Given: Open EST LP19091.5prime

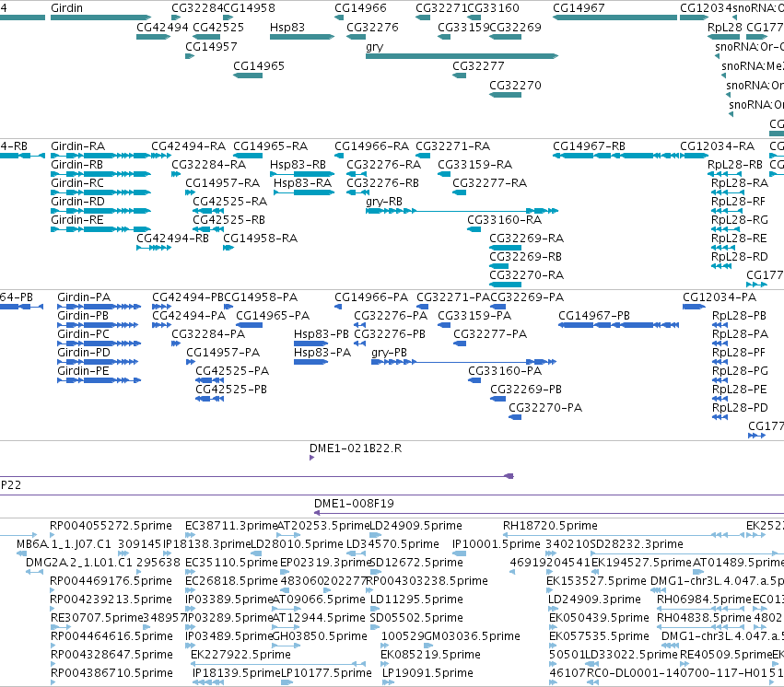Looking at the screenshot, I should pyautogui.click(x=388, y=683).
